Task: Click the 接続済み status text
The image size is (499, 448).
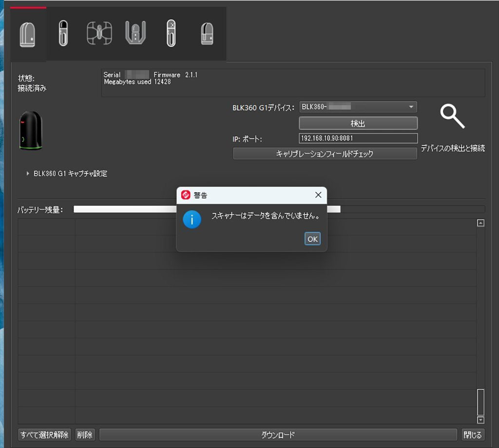Action: click(32, 88)
